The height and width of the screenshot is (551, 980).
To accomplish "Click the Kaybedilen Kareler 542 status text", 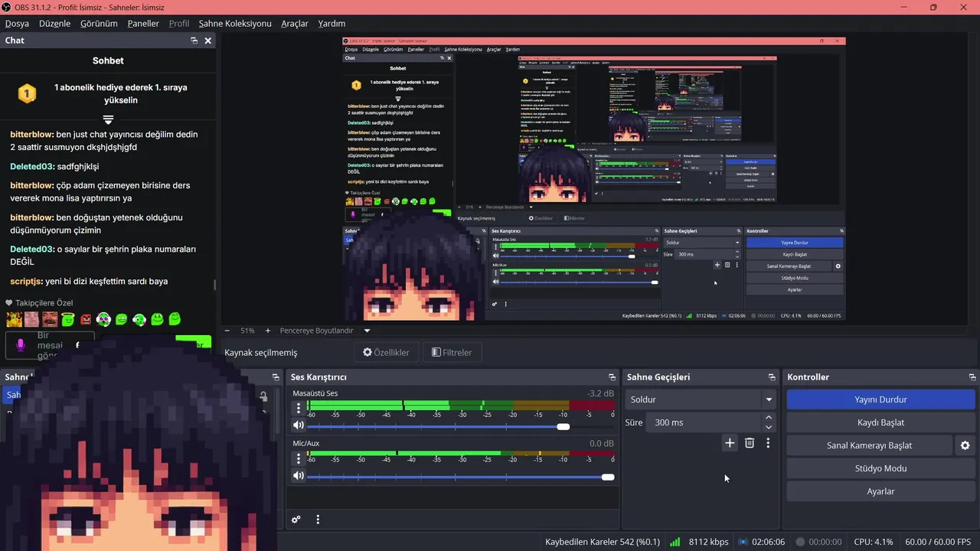I will point(603,542).
